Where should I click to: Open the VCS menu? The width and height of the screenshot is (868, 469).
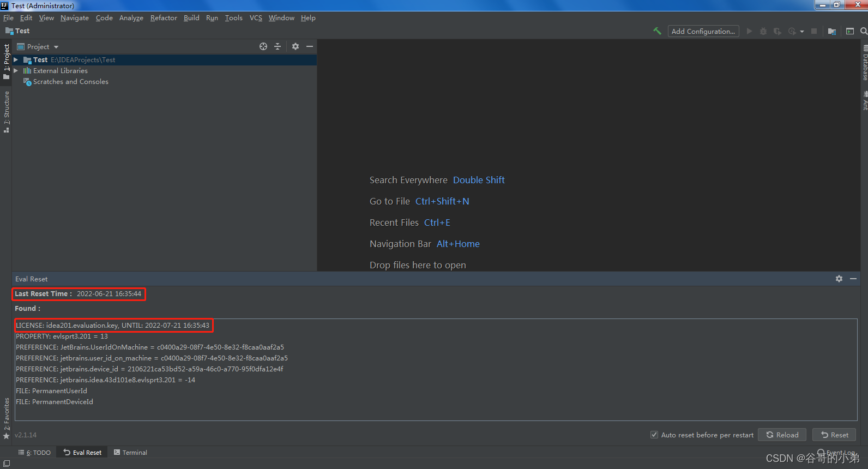[256, 18]
